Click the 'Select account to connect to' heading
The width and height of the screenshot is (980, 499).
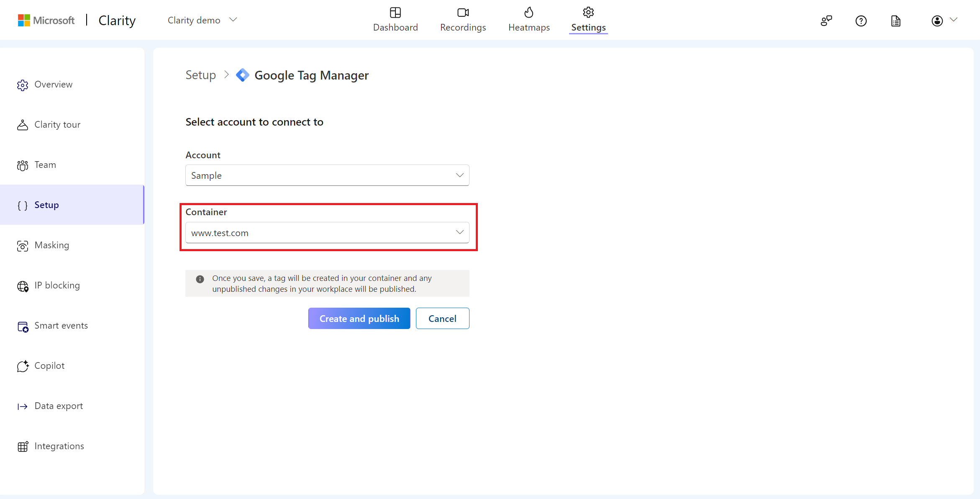pyautogui.click(x=254, y=122)
